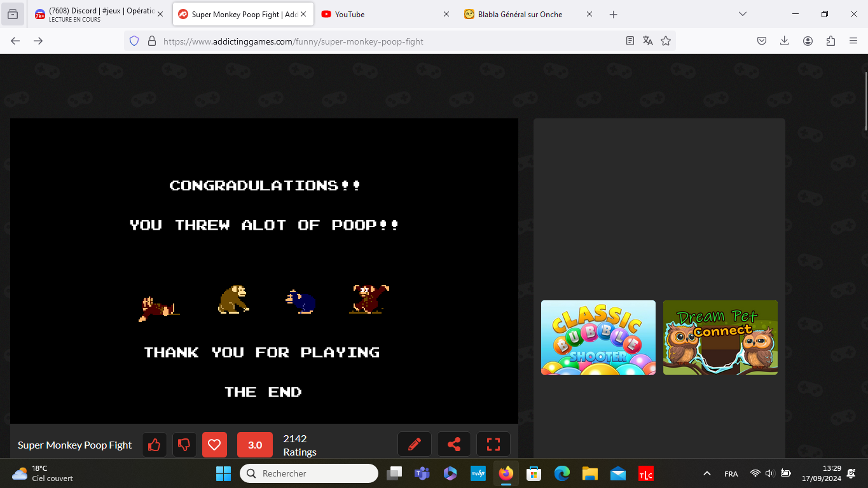The width and height of the screenshot is (868, 488).
Task: Click the thumbs up like button
Action: point(154,445)
